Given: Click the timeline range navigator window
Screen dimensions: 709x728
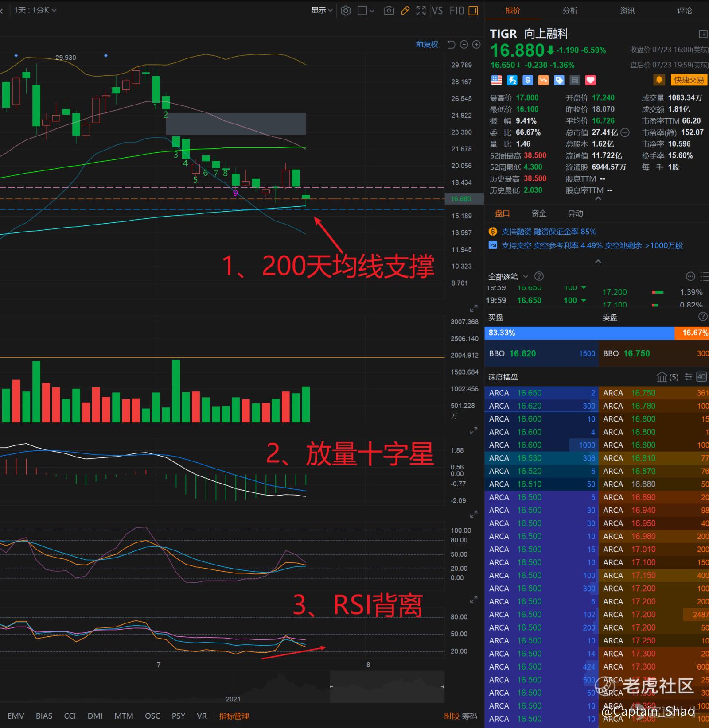Looking at the screenshot, I should tap(387, 686).
